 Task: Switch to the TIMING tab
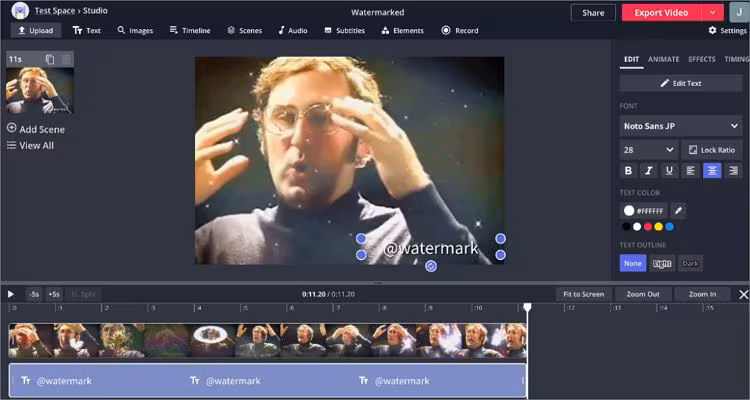coord(736,59)
